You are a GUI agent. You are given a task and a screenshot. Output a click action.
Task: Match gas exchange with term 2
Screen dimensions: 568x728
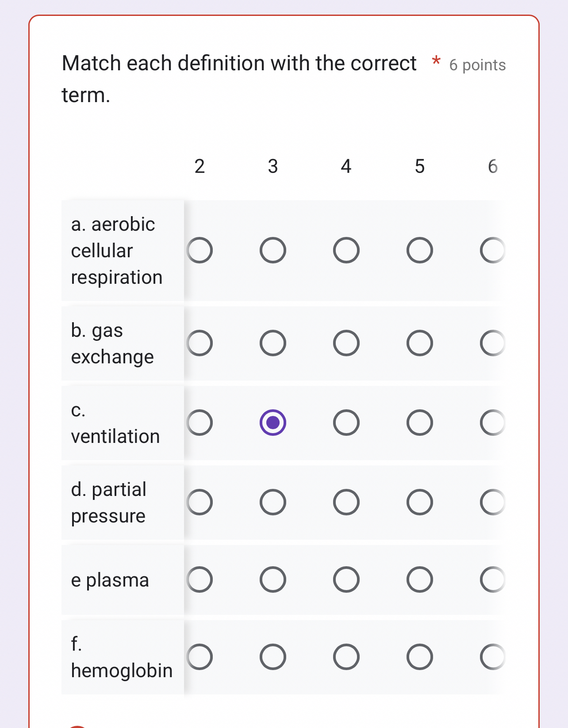pos(200,343)
